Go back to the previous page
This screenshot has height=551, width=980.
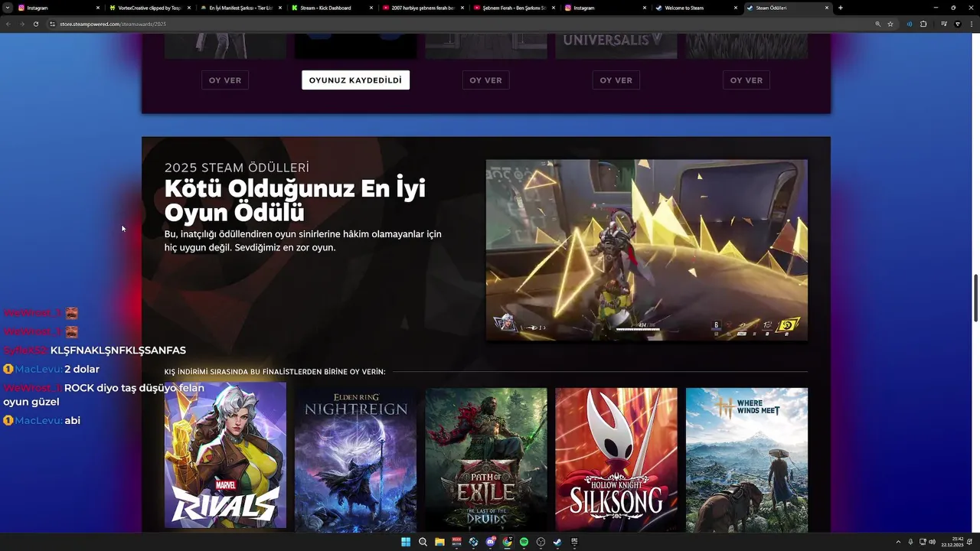pos(8,24)
